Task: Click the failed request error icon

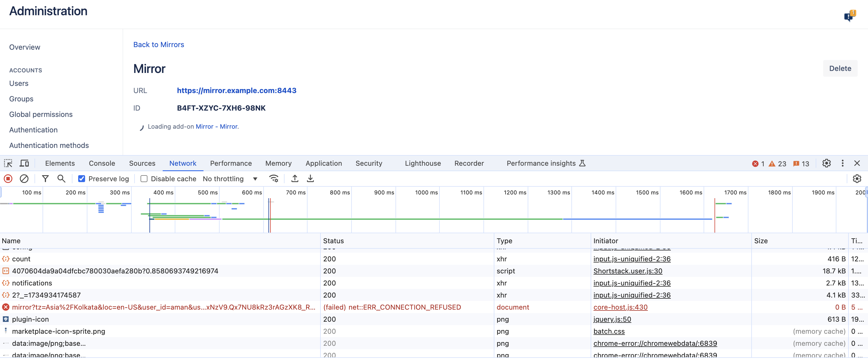Action: 6,307
